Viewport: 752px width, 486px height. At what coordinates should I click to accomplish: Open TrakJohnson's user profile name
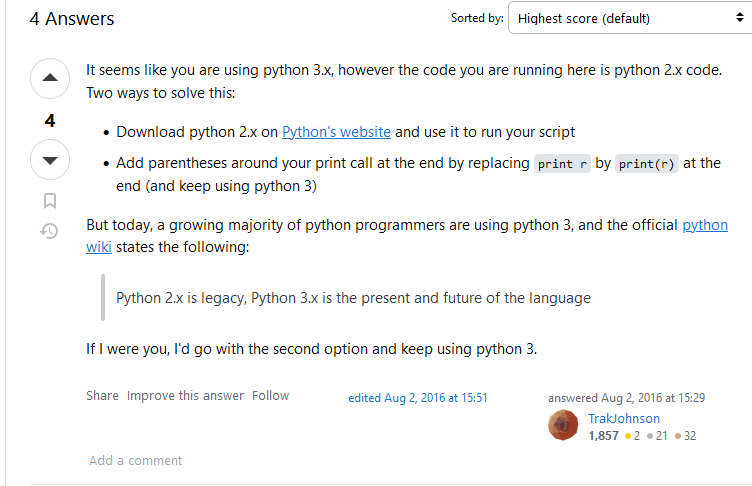624,418
